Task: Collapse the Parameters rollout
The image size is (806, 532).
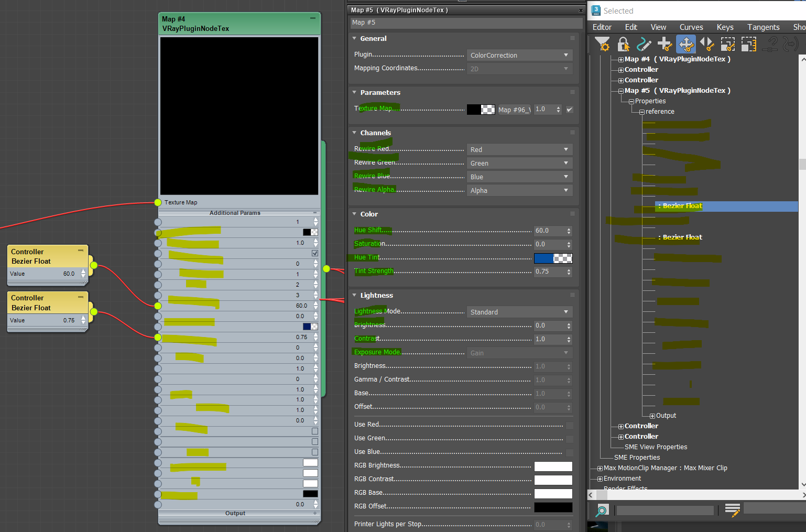Action: pyautogui.click(x=355, y=92)
